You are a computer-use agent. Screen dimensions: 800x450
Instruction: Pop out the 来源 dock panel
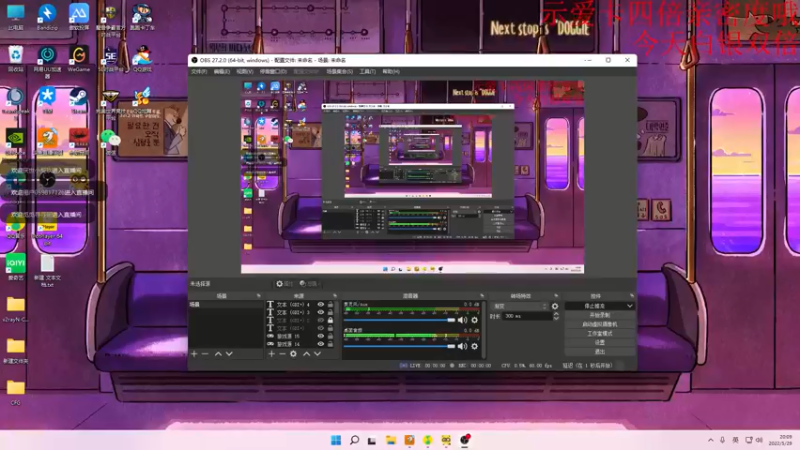click(x=335, y=296)
